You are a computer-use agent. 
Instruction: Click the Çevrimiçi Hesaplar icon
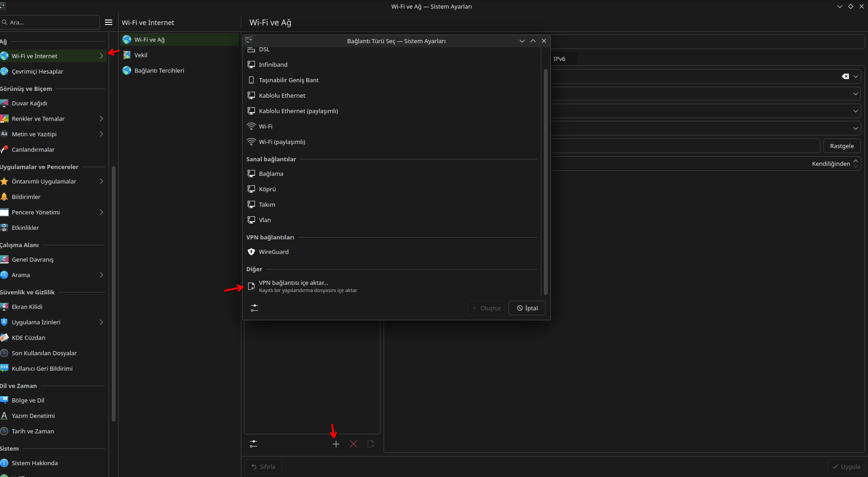pos(5,71)
